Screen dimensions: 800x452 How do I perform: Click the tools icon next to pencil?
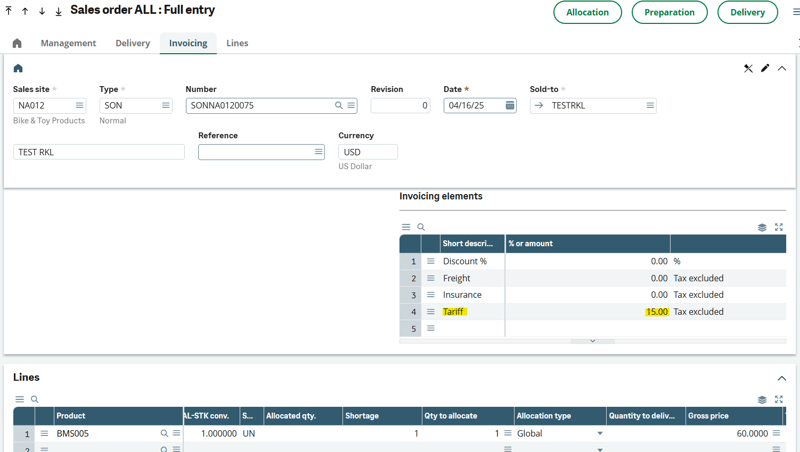[748, 68]
